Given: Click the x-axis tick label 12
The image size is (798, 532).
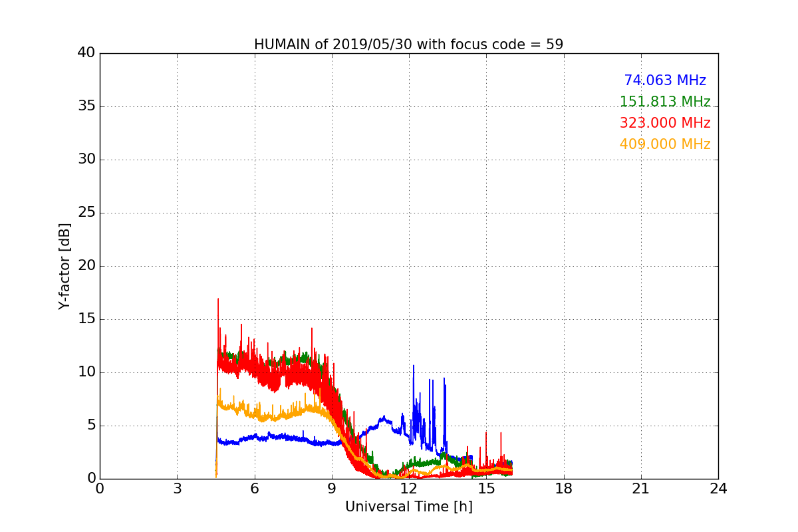Looking at the screenshot, I should point(409,489).
